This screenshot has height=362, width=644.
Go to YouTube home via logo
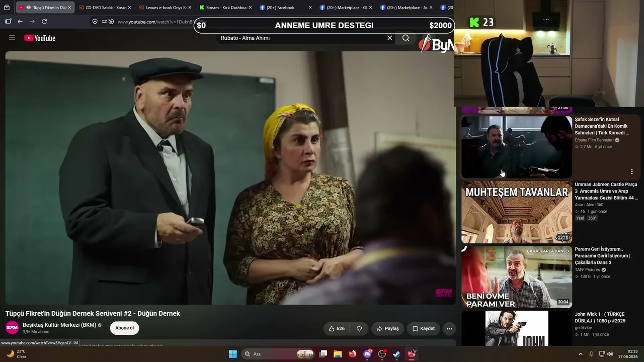(40, 38)
